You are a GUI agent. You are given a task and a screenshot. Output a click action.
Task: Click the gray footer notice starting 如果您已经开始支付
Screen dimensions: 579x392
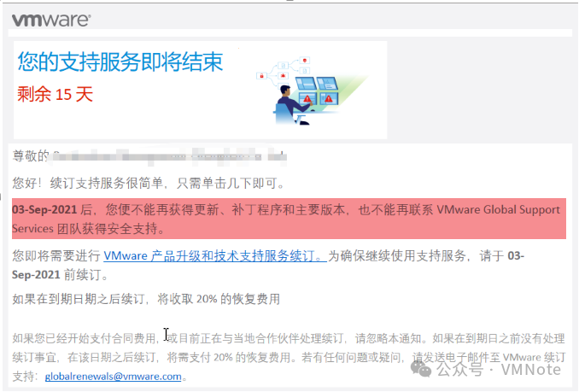289,357
